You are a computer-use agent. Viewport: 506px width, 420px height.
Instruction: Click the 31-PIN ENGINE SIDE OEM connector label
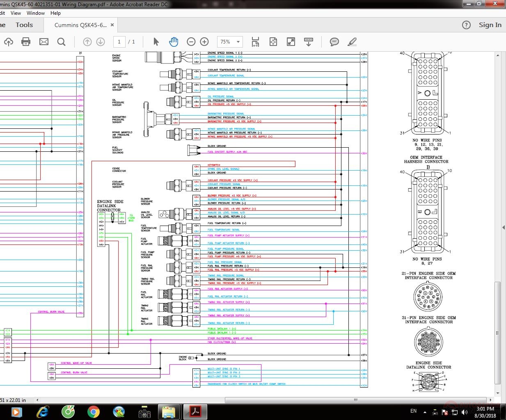(x=429, y=320)
